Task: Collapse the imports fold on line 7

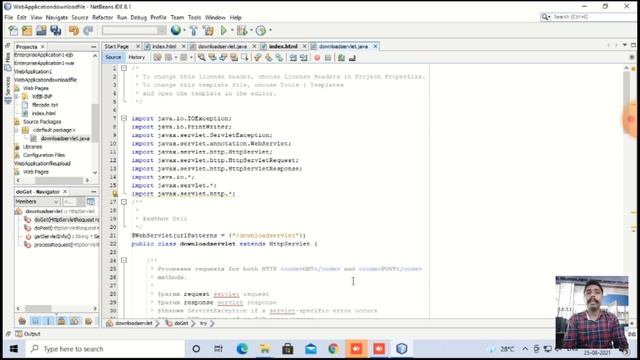Action: click(124, 118)
